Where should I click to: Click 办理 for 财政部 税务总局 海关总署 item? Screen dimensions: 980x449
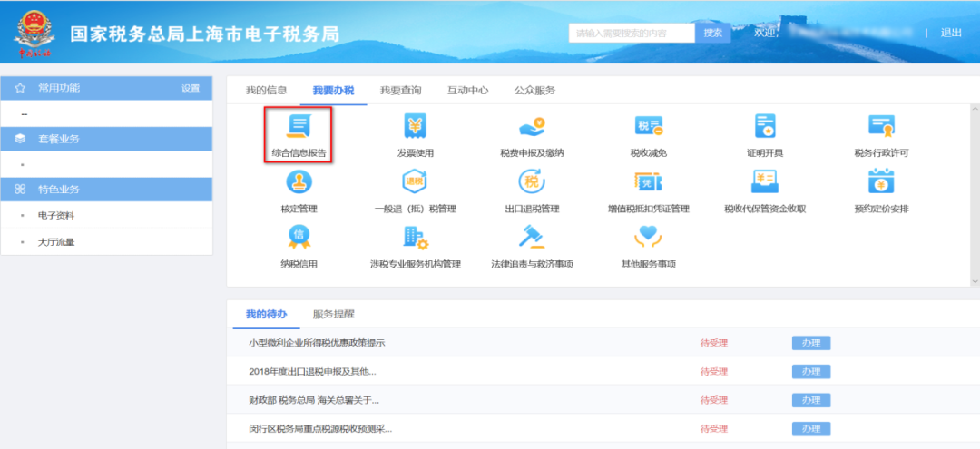811,400
